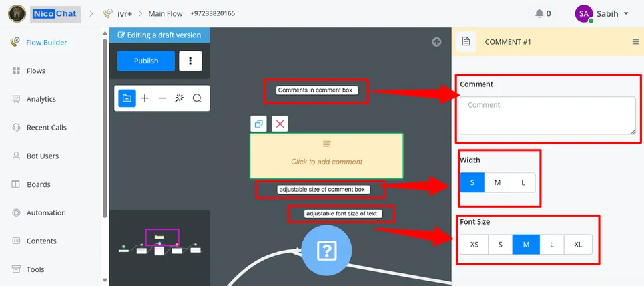
Task: Set comment width to L
Action: 523,183
